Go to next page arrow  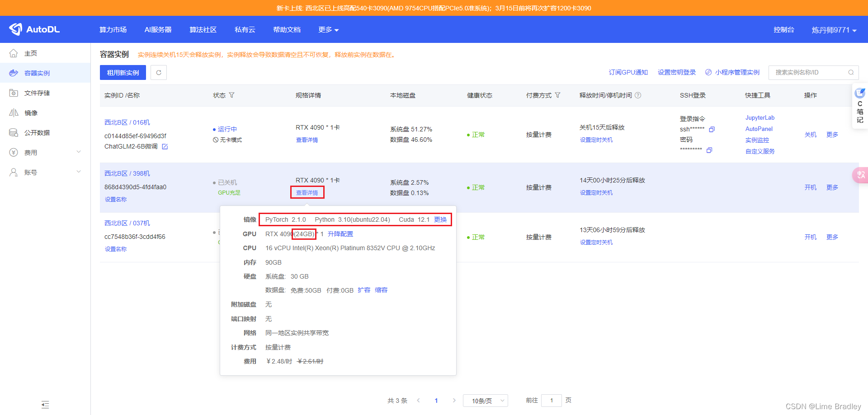[454, 401]
